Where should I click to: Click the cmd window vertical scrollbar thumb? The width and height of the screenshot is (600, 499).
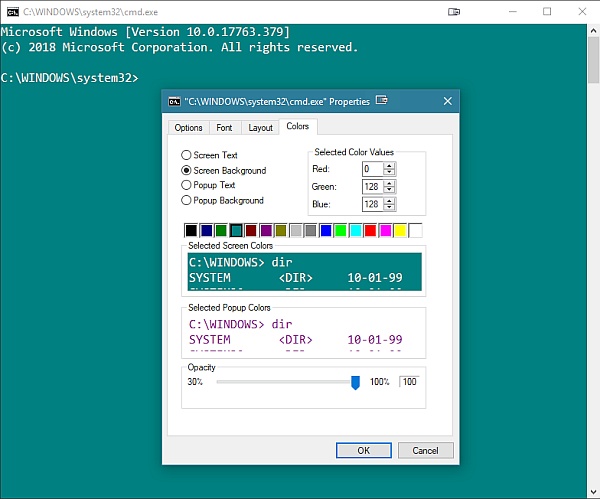(593, 60)
